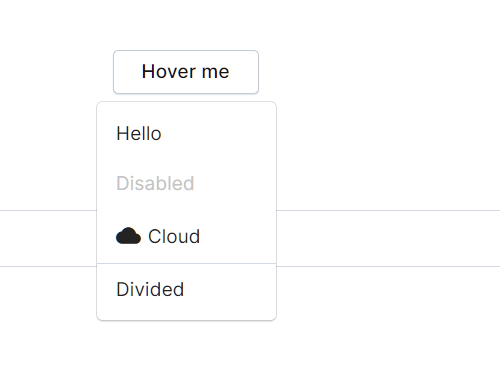500x368 pixels.
Task: Click the word "me" on the button
Action: coord(215,73)
